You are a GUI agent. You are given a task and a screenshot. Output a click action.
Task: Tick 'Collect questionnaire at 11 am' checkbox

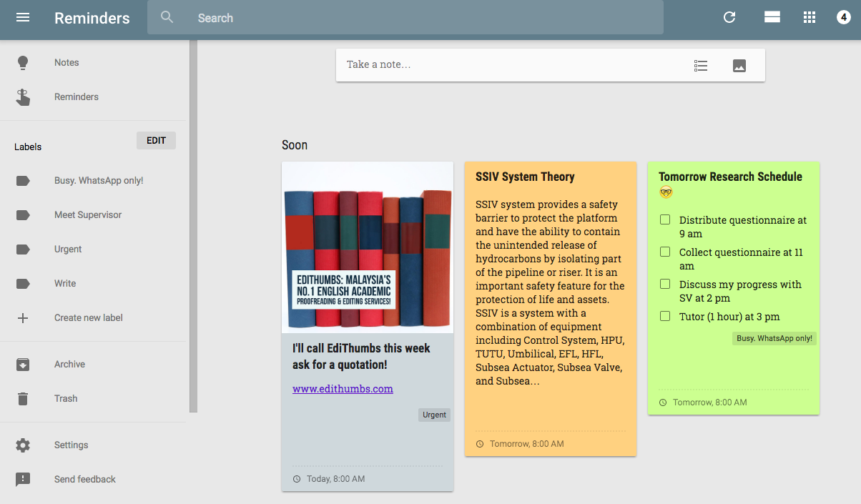pyautogui.click(x=665, y=252)
